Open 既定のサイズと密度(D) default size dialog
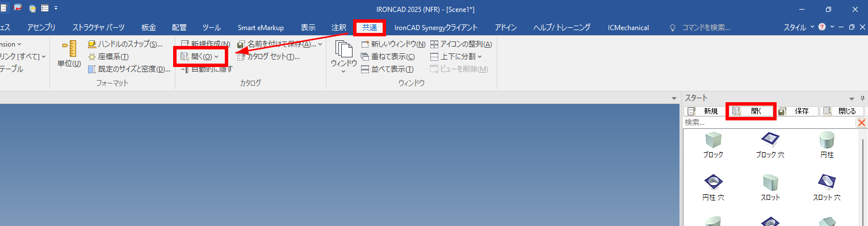868x226 pixels. pos(129,69)
